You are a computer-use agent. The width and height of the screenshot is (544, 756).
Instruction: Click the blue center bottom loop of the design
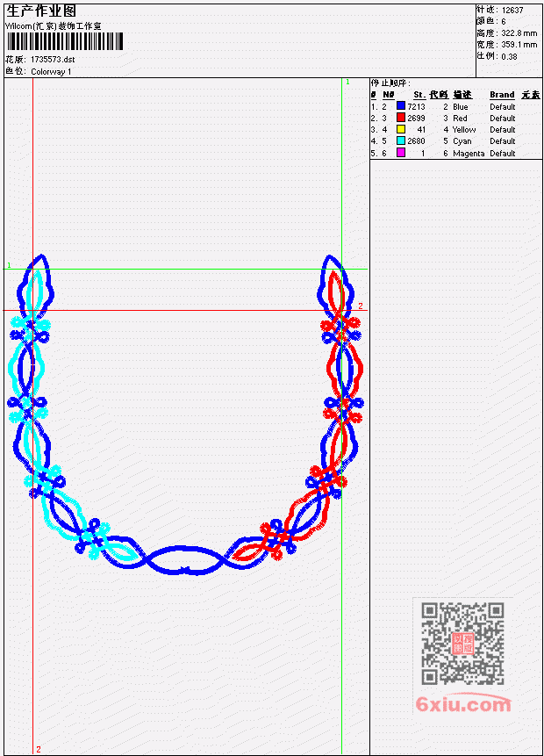[x=185, y=560]
